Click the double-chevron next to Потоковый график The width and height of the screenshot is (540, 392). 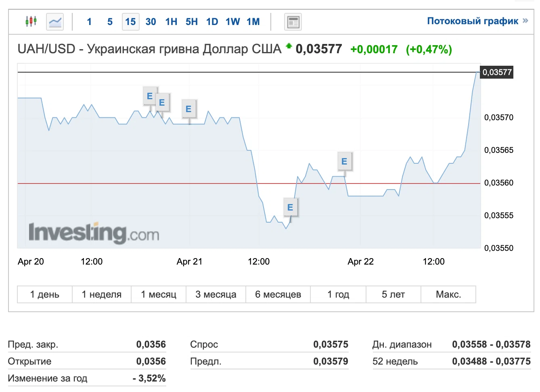[x=525, y=21]
